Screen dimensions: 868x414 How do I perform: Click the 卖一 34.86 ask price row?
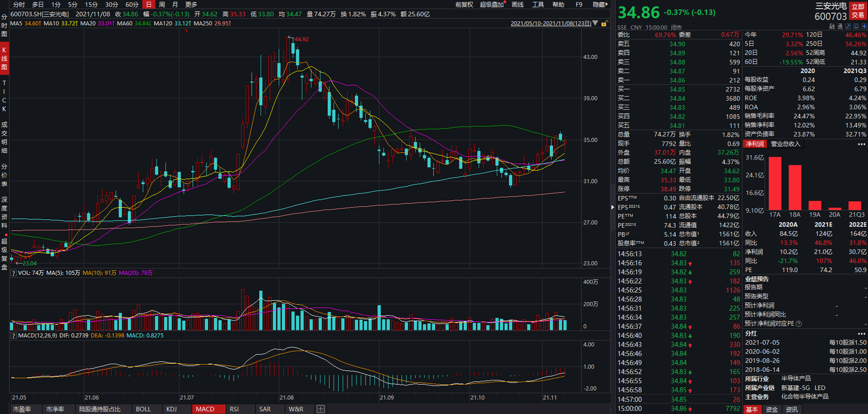pos(678,80)
